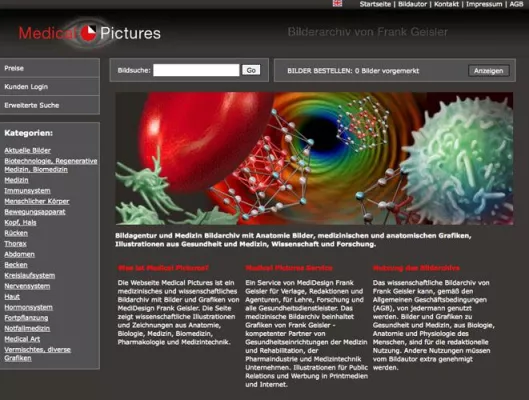This screenshot has height=400, width=529.
Task: Click the 'Was ist Medical Pictures?' red heading
Action: click(163, 268)
